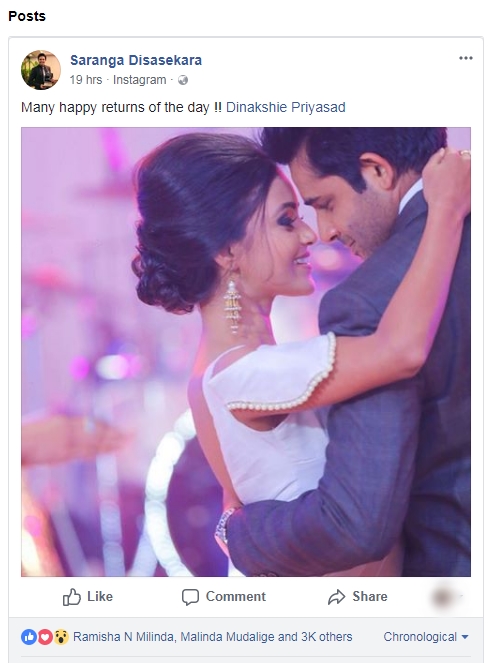495x663 pixels.
Task: Click the red heart reaction icon
Action: coord(45,637)
